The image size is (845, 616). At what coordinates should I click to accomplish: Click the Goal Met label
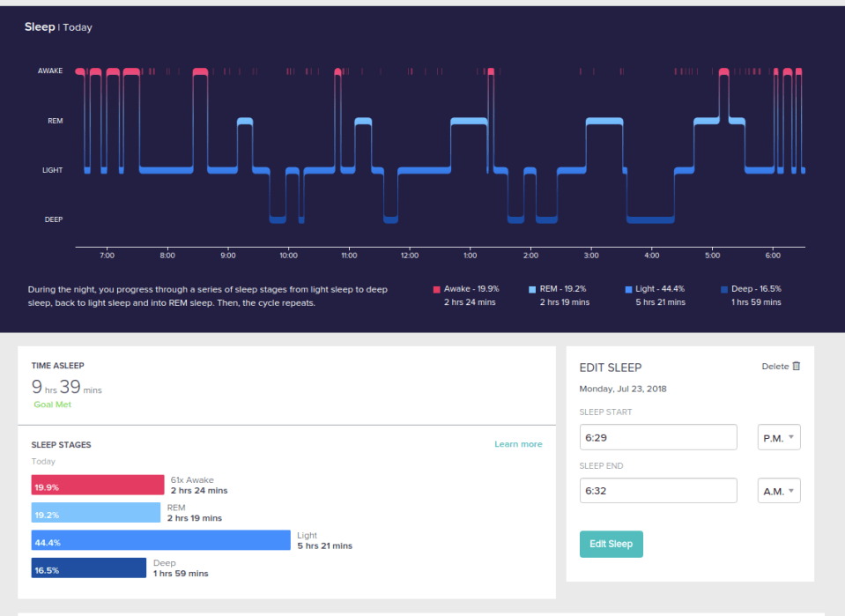[52, 404]
